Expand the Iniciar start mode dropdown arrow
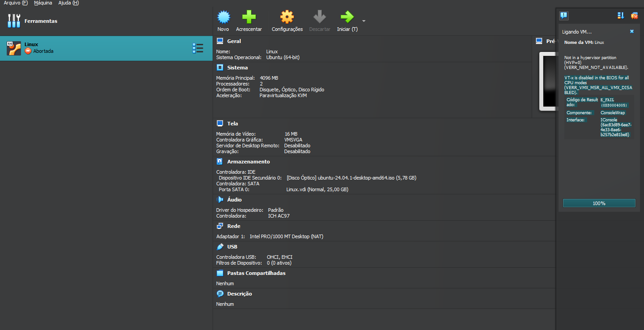Image resolution: width=644 pixels, height=330 pixels. click(364, 21)
